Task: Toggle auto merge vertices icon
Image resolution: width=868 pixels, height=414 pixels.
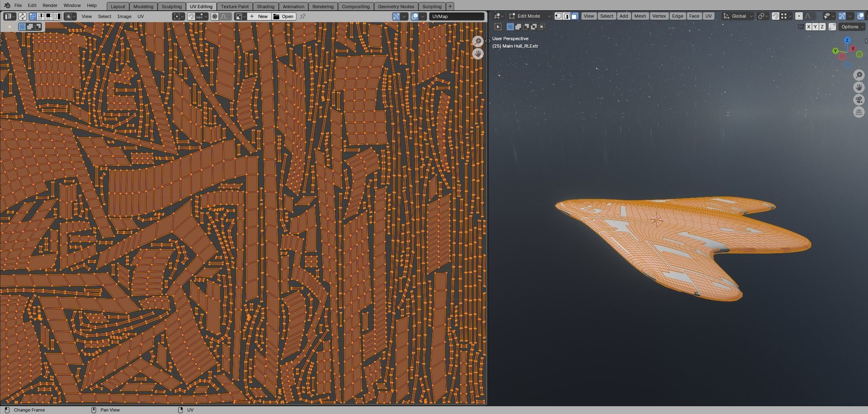Action: point(832,27)
